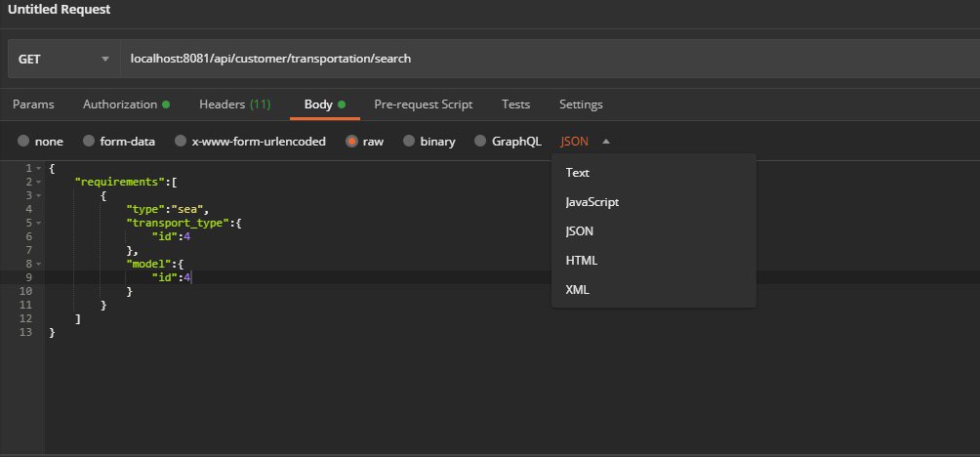The width and height of the screenshot is (980, 457).
Task: Select the none body type radio
Action: click(x=23, y=142)
